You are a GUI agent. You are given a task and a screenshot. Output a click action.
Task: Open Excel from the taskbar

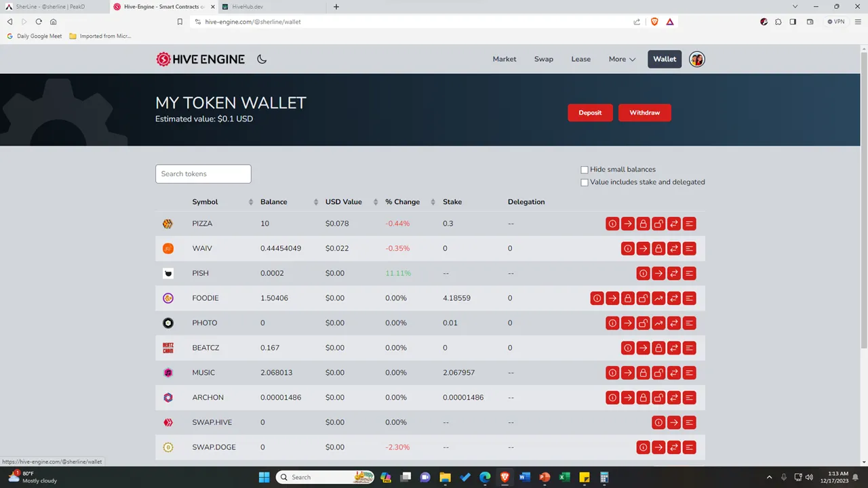coord(564,477)
